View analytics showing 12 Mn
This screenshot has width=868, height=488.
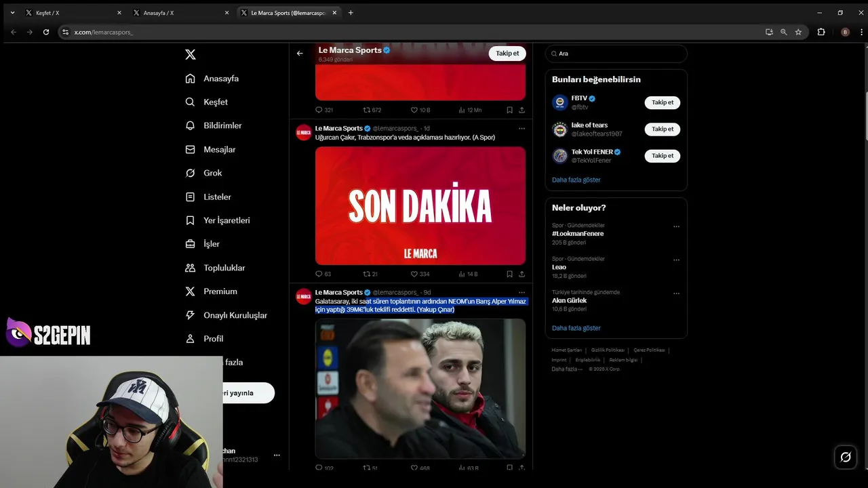(x=462, y=110)
